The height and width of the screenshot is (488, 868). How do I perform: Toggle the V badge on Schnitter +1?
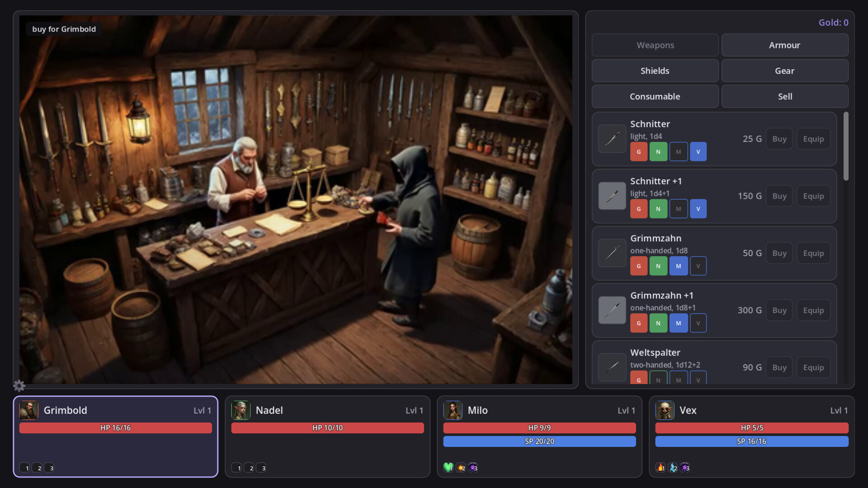[698, 209]
